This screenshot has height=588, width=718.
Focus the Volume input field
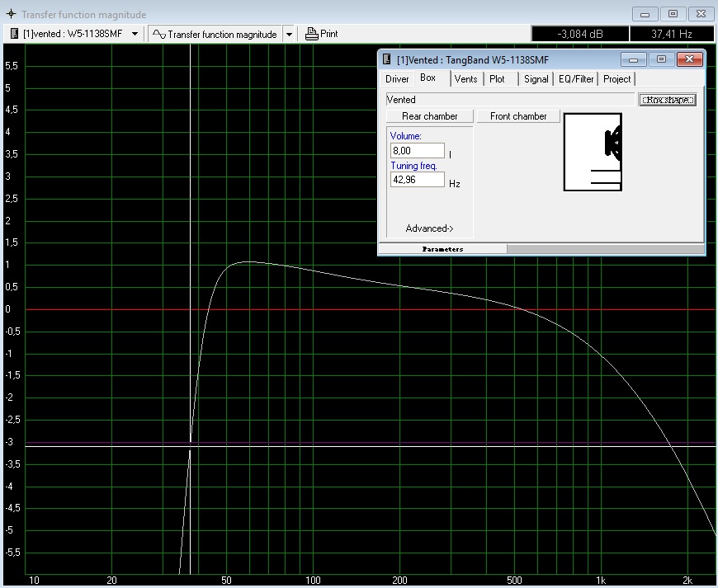(x=417, y=151)
